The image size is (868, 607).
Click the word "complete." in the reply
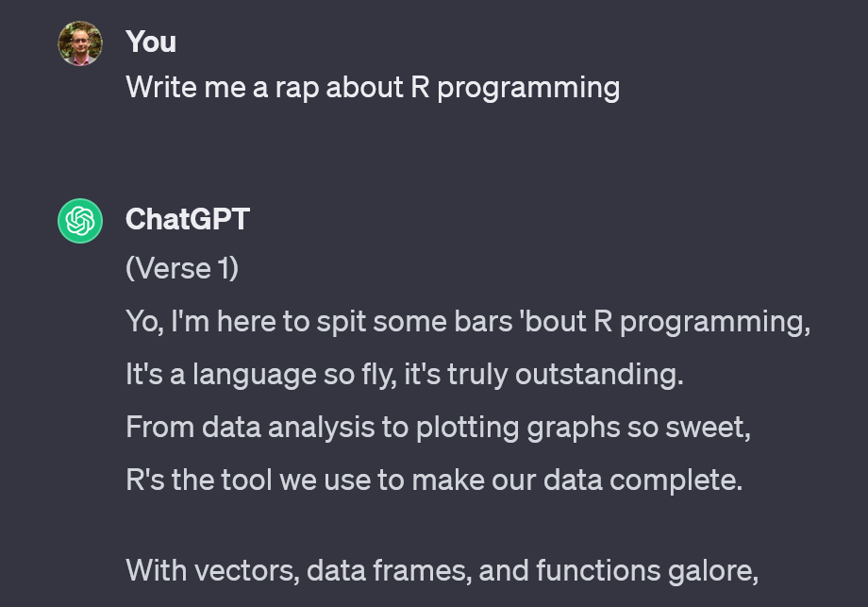click(676, 481)
